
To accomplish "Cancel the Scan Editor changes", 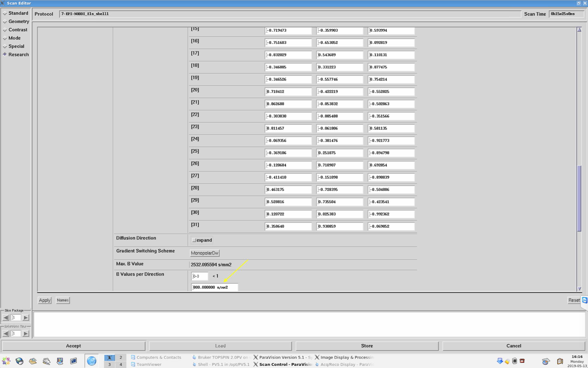I will tap(514, 346).
